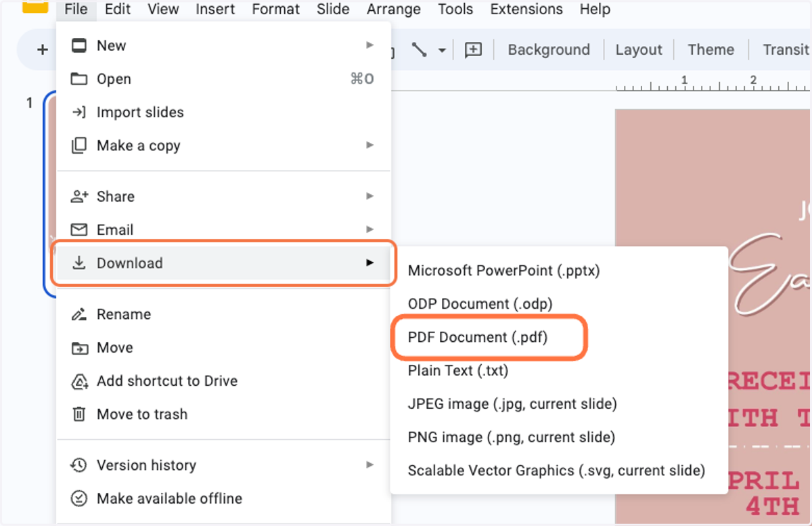This screenshot has width=812, height=526.
Task: Choose New in the File menu
Action: tap(223, 45)
